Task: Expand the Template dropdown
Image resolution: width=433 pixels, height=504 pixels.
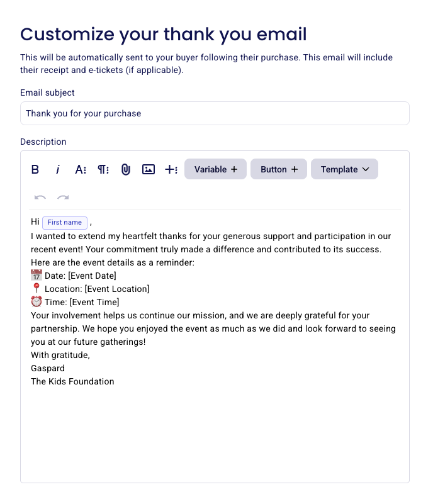Action: 344,169
